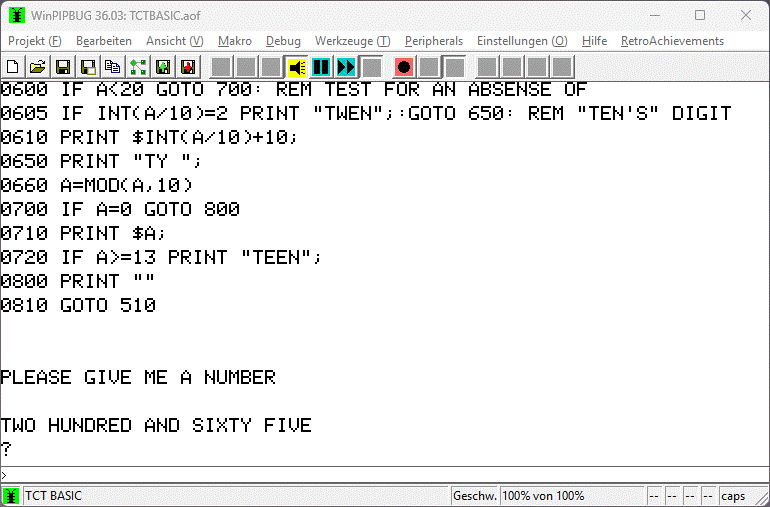Toggle the yellow speaker sound button
The height and width of the screenshot is (507, 770).
pos(297,67)
